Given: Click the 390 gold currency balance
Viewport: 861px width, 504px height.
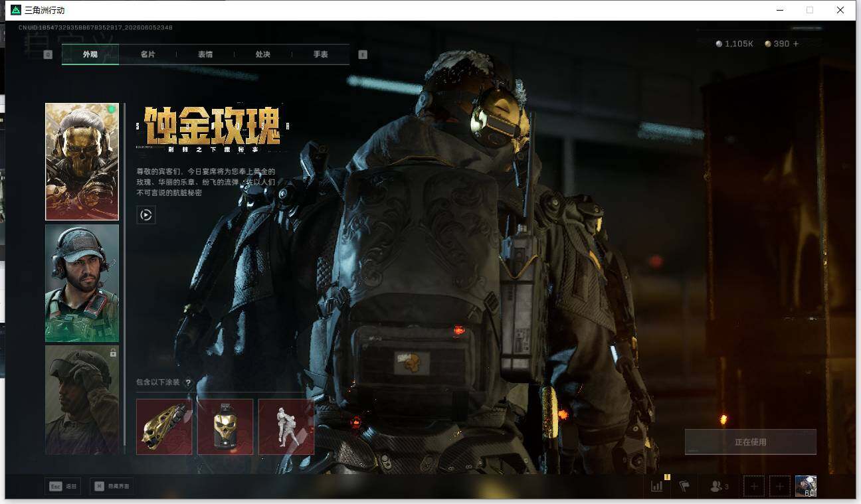Looking at the screenshot, I should pyautogui.click(x=777, y=44).
